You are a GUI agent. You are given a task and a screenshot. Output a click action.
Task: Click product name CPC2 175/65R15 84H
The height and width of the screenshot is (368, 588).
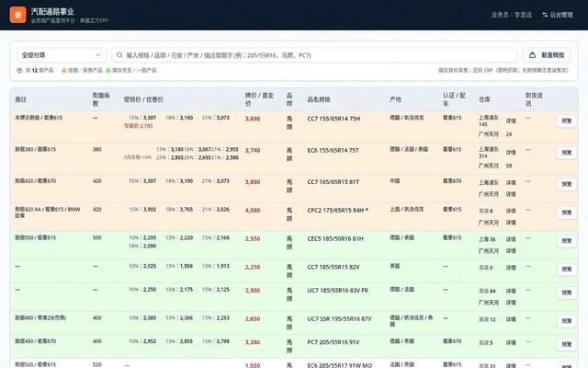coord(337,211)
